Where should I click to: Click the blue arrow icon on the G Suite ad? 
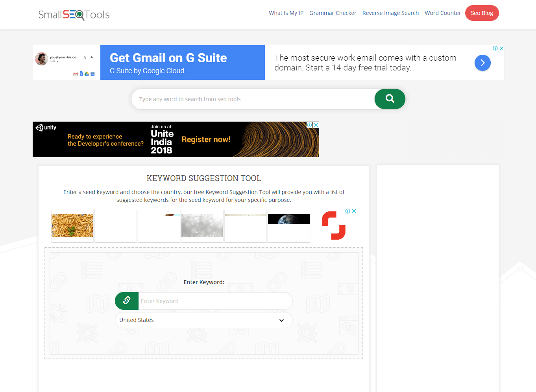click(482, 63)
